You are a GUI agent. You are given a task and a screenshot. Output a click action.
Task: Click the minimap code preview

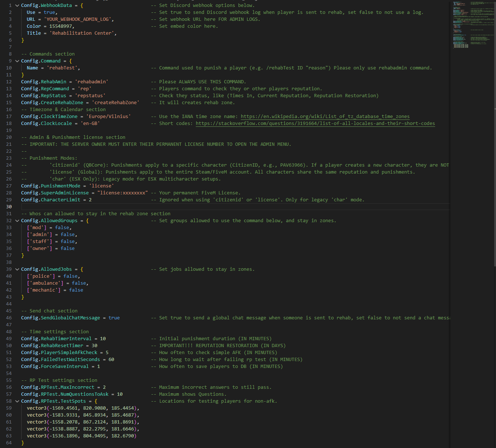pos(472,26)
